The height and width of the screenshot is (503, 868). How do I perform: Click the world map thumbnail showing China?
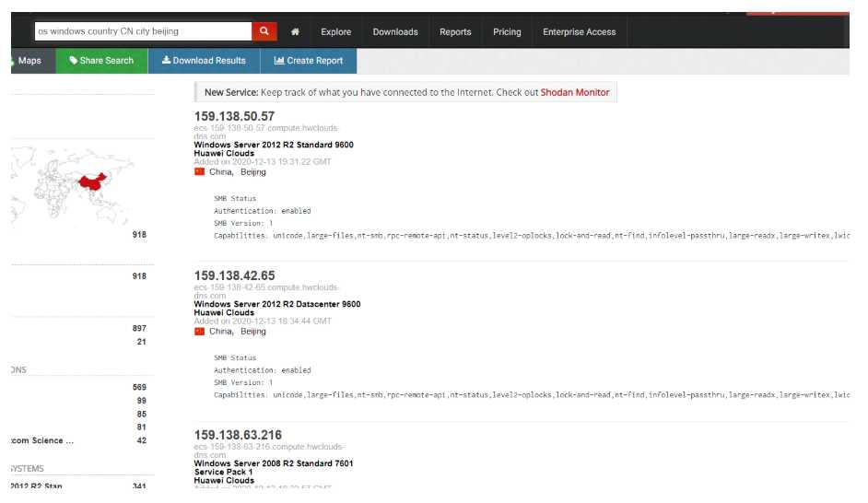[72, 184]
